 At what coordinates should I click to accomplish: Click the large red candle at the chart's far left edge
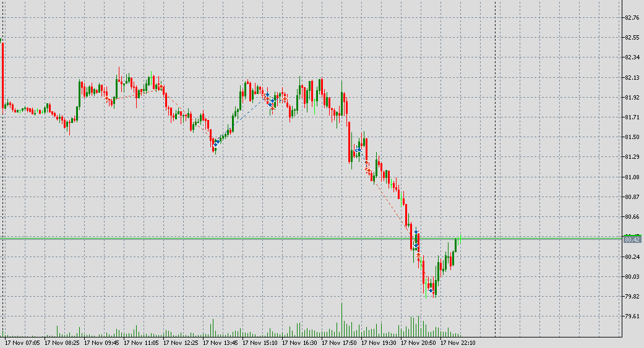3,74
